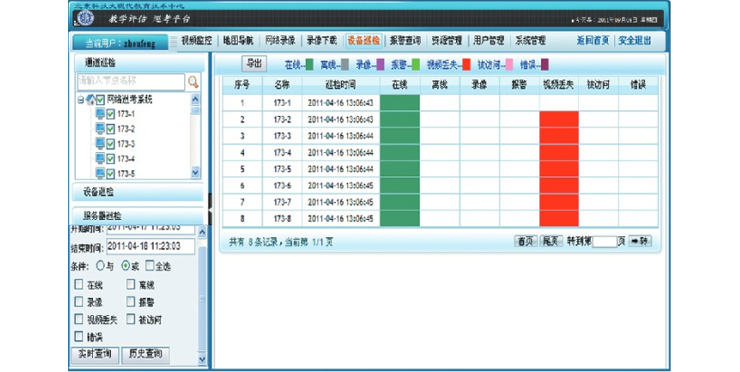Collapse the 网络巡考系统 tree node
Image resolution: width=740 pixels, height=372 pixels.
[80, 100]
